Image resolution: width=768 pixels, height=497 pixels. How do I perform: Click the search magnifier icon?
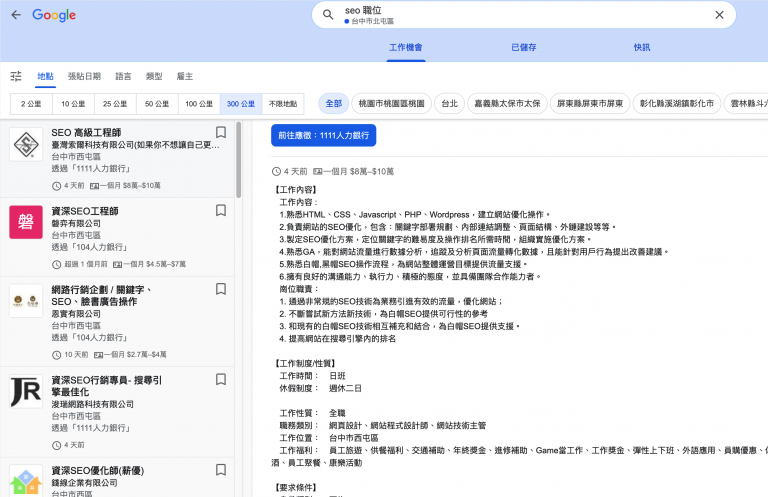click(x=328, y=15)
